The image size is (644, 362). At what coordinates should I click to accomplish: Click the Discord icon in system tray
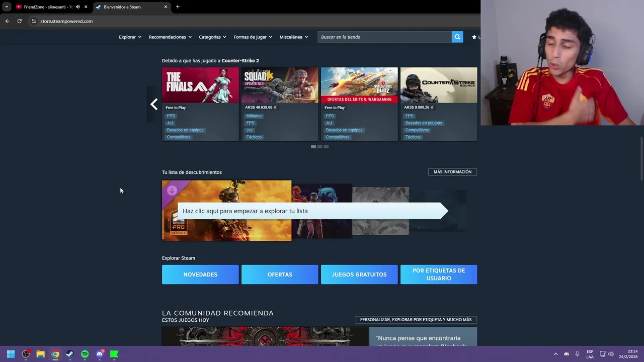pyautogui.click(x=567, y=354)
